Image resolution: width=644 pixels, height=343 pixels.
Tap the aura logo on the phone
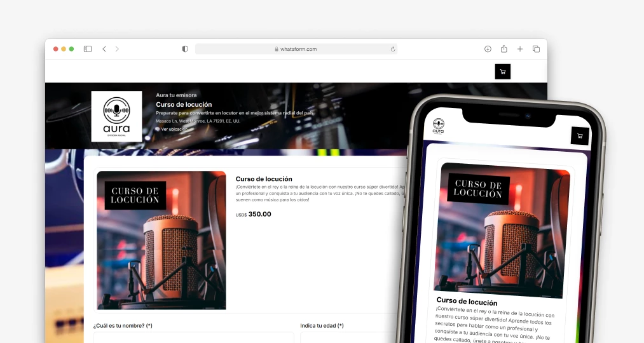(x=439, y=125)
